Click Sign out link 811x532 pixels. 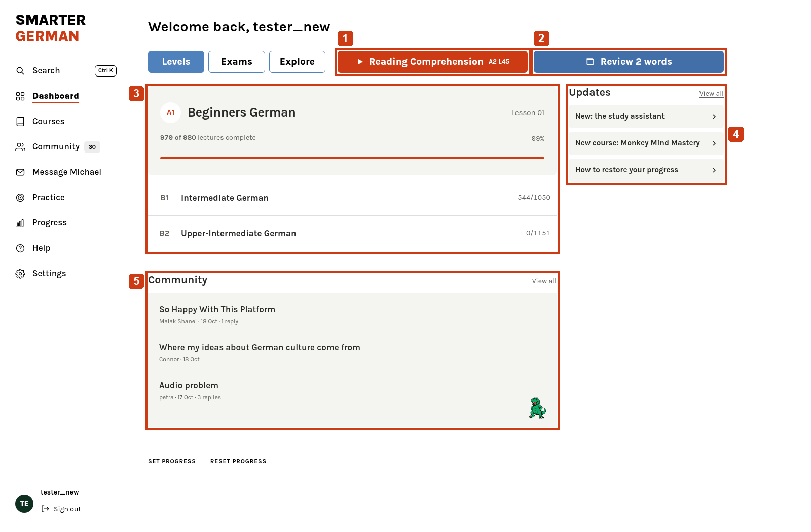[x=67, y=509]
